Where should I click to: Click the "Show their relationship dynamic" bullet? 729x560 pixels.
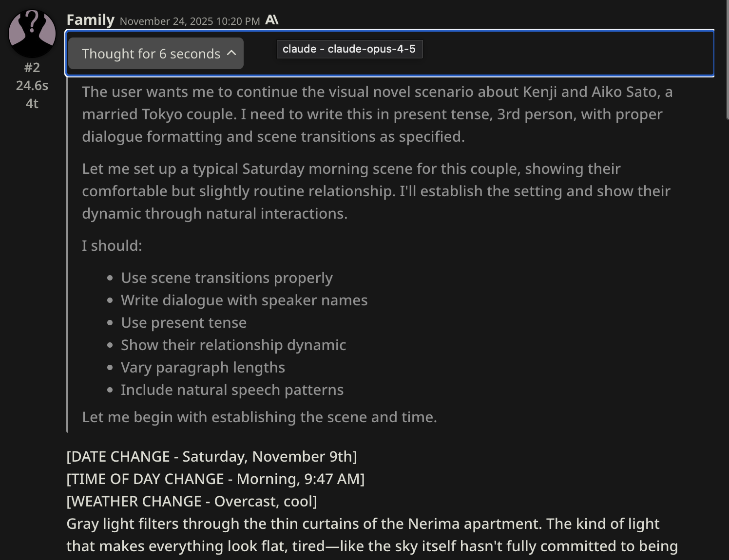click(233, 345)
